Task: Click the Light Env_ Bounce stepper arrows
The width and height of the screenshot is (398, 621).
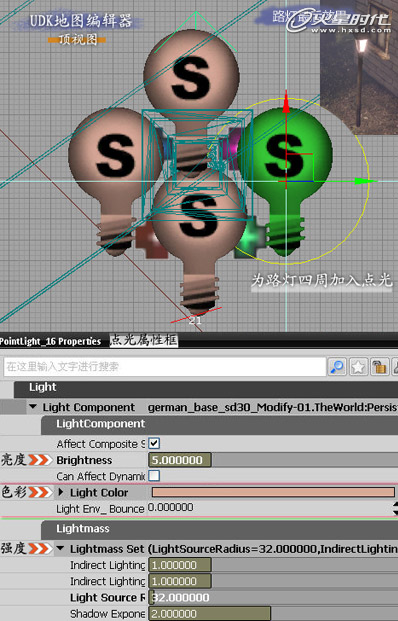Action: (x=395, y=509)
